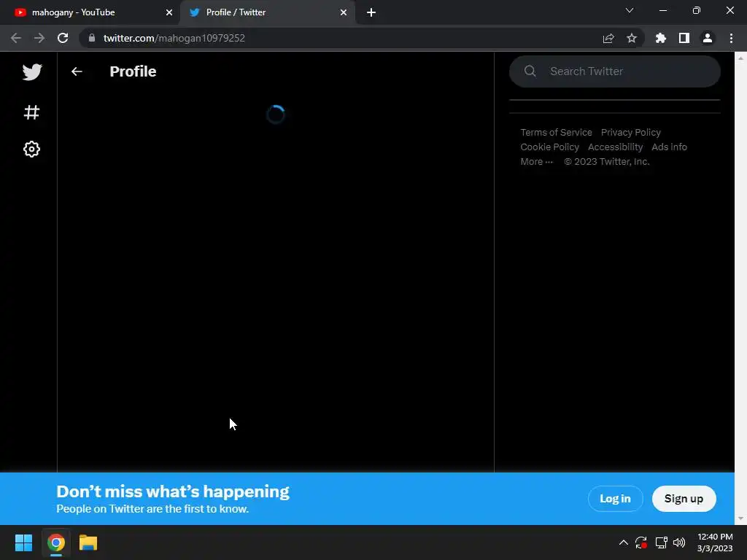Screen dimensions: 747x560
Task: Bookmark this tab with star icon
Action: click(x=632, y=38)
